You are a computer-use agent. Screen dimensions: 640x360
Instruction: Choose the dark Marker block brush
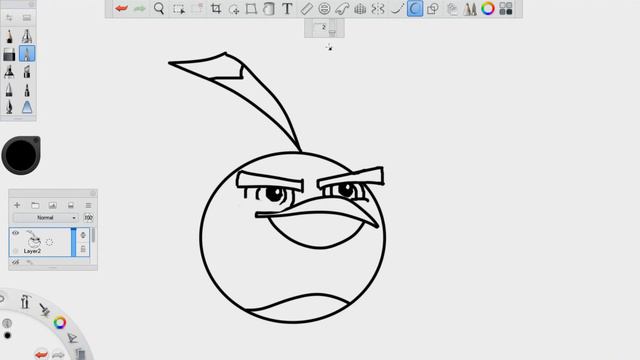(x=9, y=54)
